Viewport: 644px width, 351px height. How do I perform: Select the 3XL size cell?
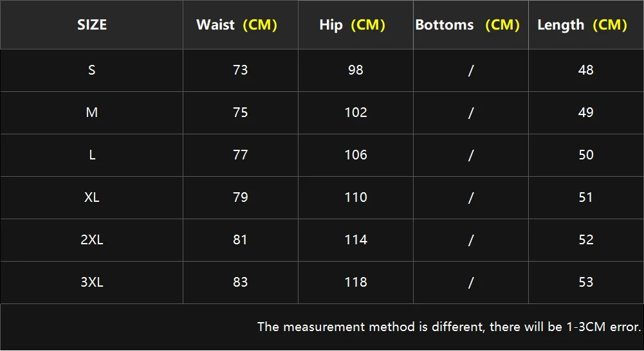pyautogui.click(x=92, y=282)
